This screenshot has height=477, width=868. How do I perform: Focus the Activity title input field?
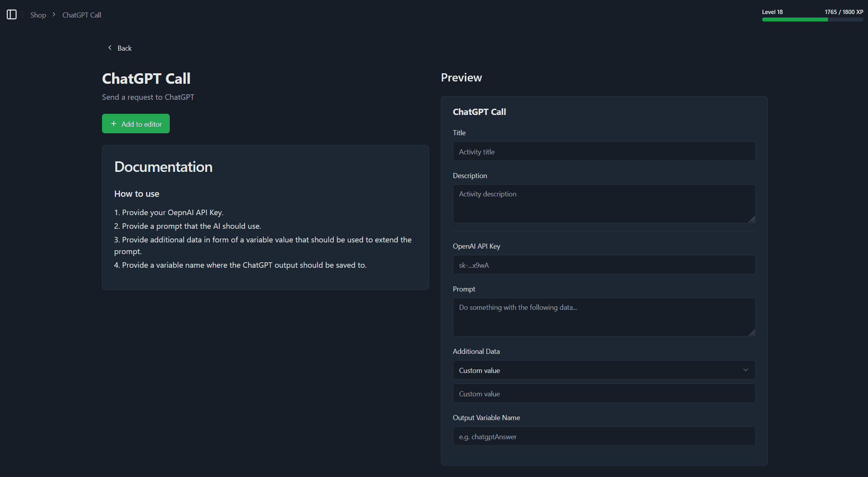[604, 151]
